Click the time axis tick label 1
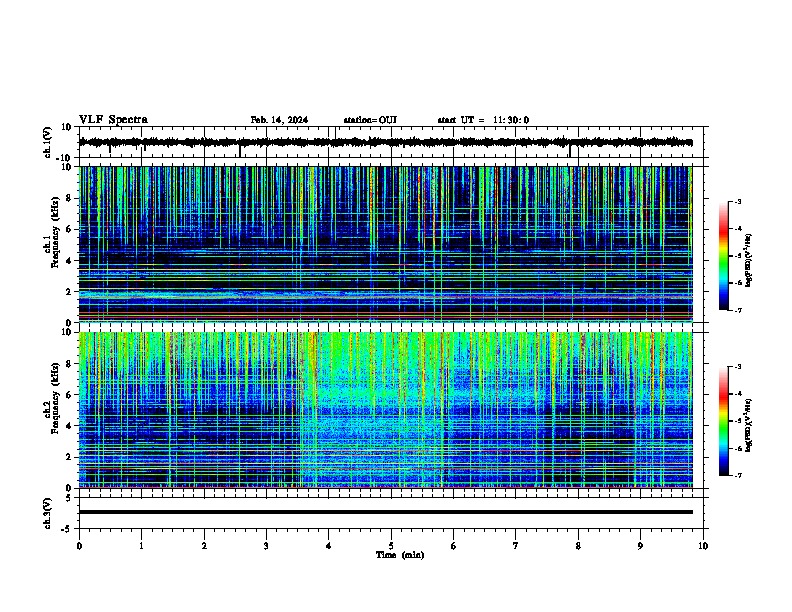792x612 pixels. click(x=141, y=546)
